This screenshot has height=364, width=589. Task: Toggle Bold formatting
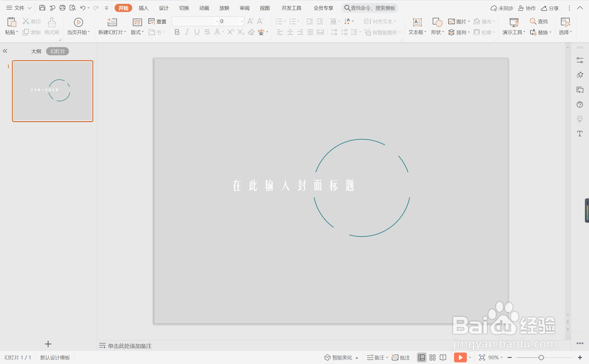177,32
